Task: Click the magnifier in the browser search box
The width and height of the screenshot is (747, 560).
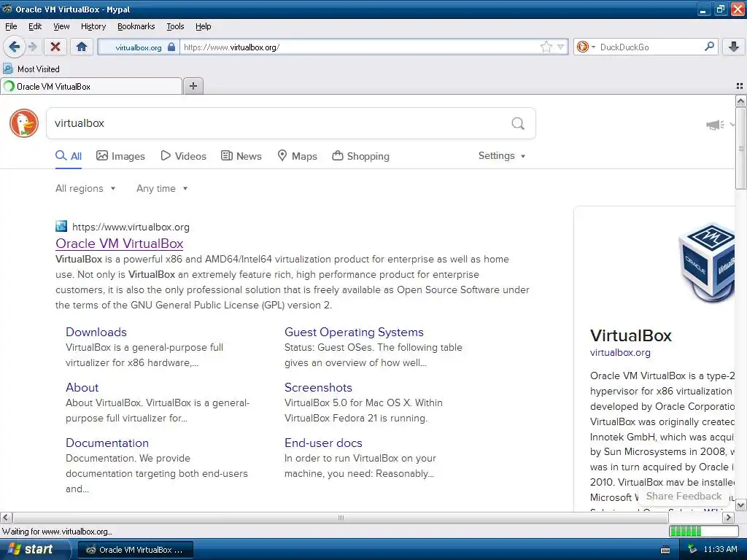Action: [x=709, y=46]
